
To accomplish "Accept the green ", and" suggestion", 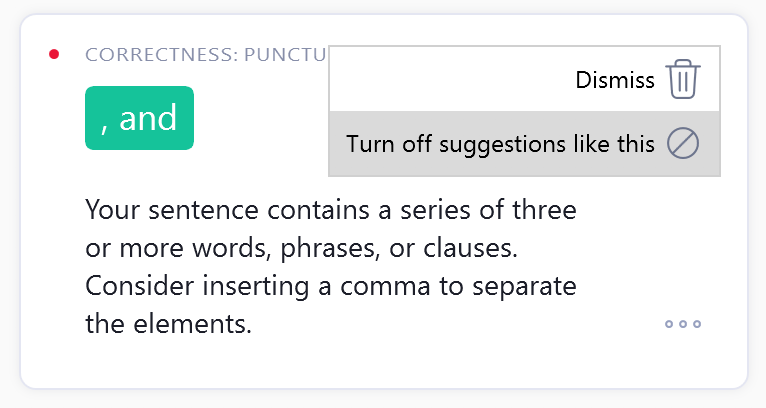I will pyautogui.click(x=139, y=118).
